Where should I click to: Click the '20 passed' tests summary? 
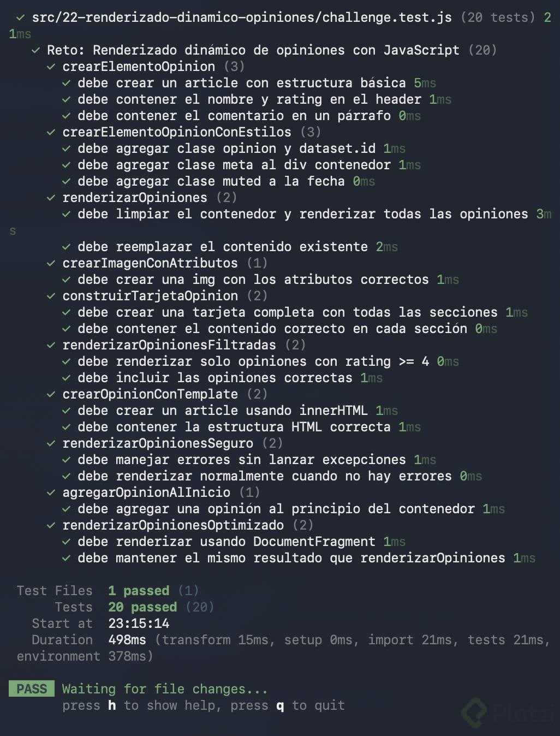pyautogui.click(x=142, y=607)
